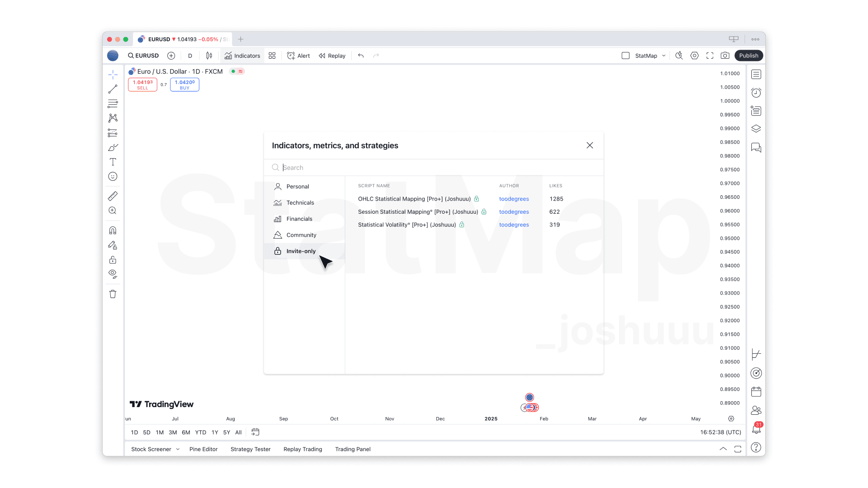Take a chart snapshot
The width and height of the screenshot is (868, 488).
[x=725, y=55]
